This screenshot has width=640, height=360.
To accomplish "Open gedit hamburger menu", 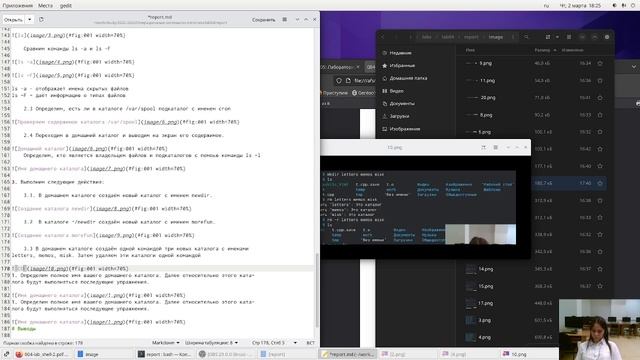I will click(x=284, y=20).
